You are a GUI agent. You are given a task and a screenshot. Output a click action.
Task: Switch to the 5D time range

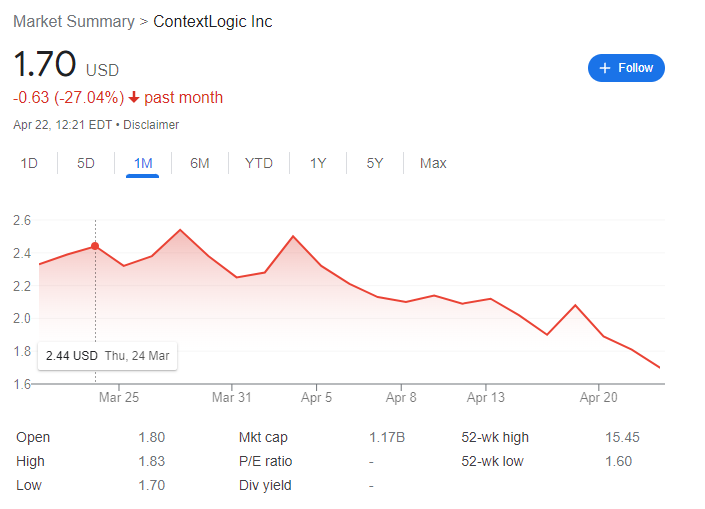tap(86, 163)
